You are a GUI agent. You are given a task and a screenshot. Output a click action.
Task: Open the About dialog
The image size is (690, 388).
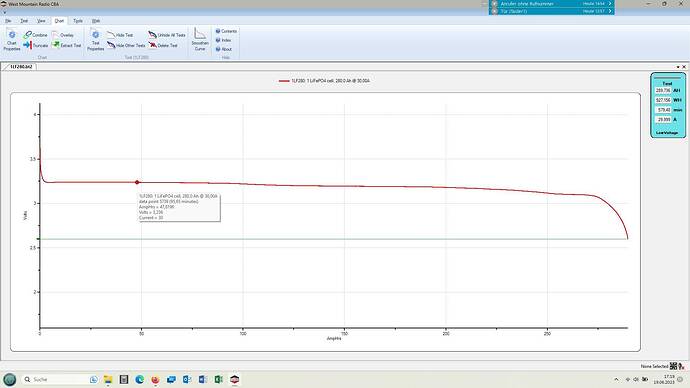point(224,49)
